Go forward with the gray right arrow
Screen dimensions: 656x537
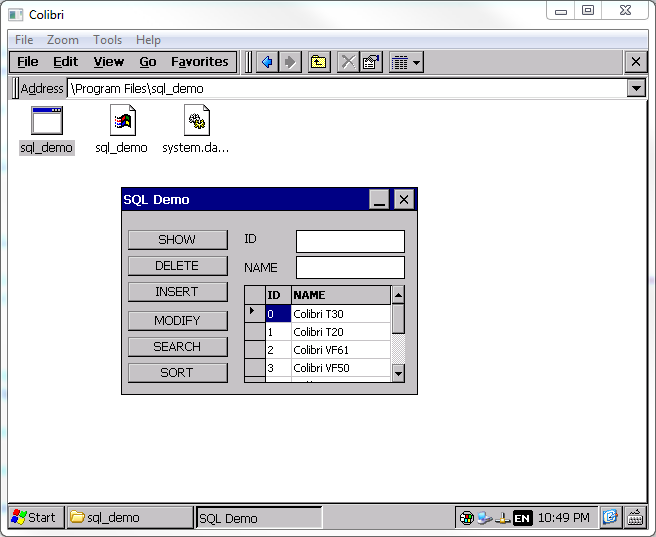290,62
